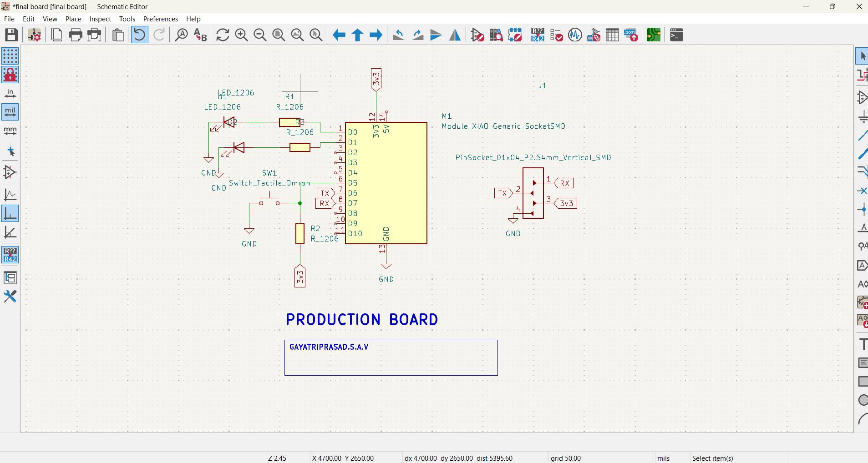
Task: Open the Symbol Library Browser icon
Action: pos(496,35)
